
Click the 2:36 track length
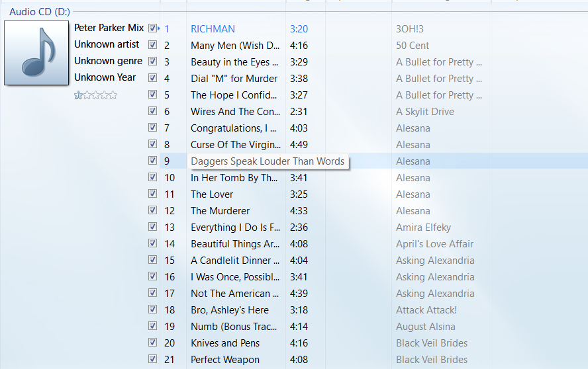tap(299, 227)
